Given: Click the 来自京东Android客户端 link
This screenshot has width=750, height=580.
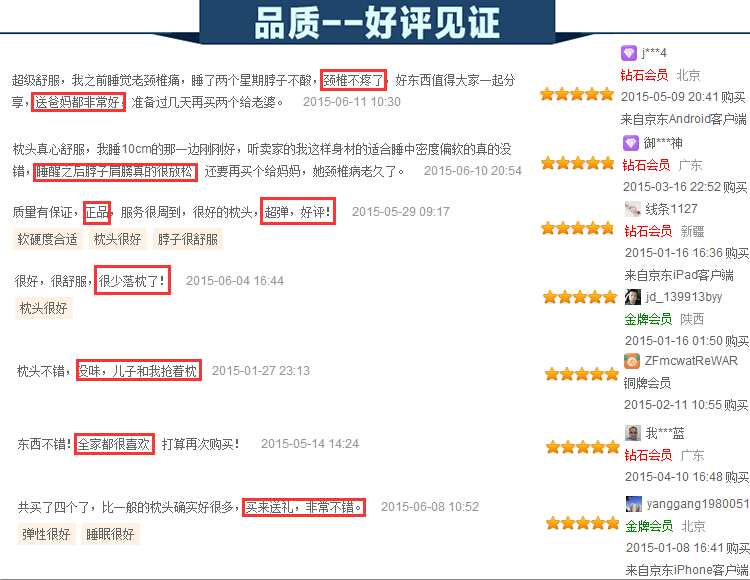Looking at the screenshot, I should coord(685,119).
